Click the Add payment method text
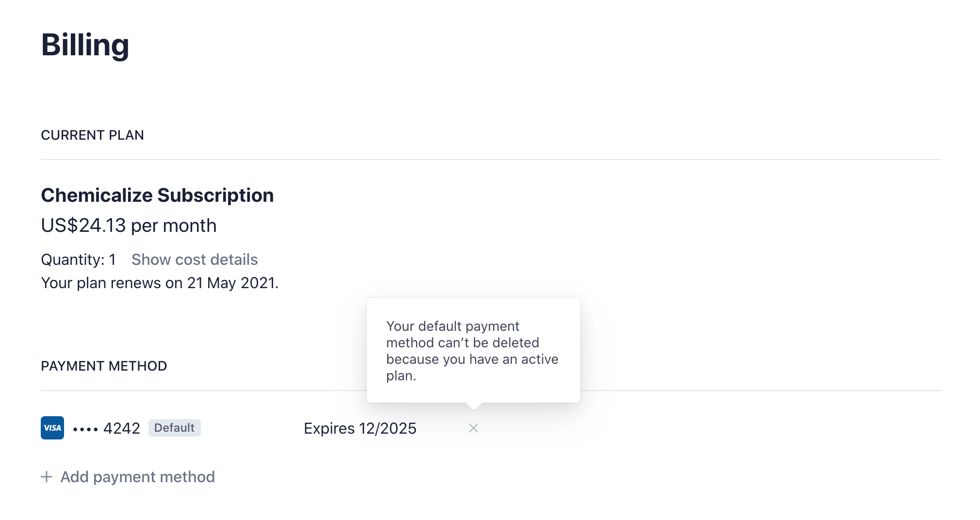 coord(137,477)
